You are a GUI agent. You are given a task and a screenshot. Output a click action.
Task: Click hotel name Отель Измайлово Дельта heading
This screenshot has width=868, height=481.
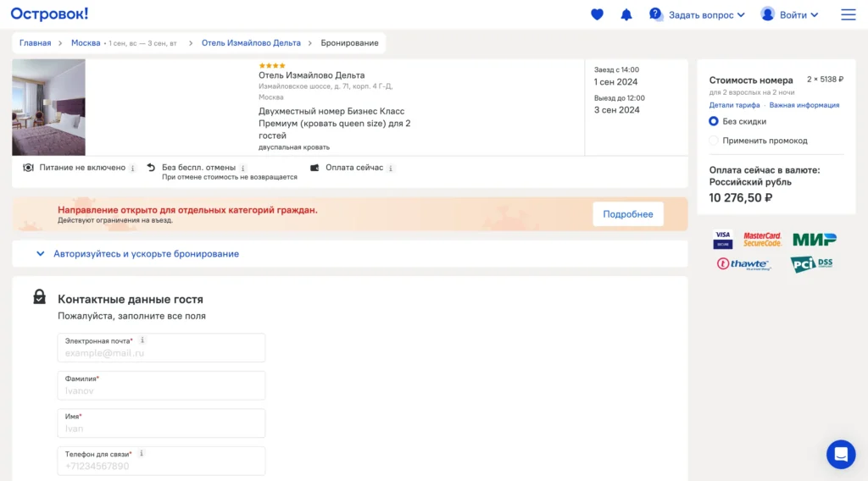pyautogui.click(x=311, y=75)
